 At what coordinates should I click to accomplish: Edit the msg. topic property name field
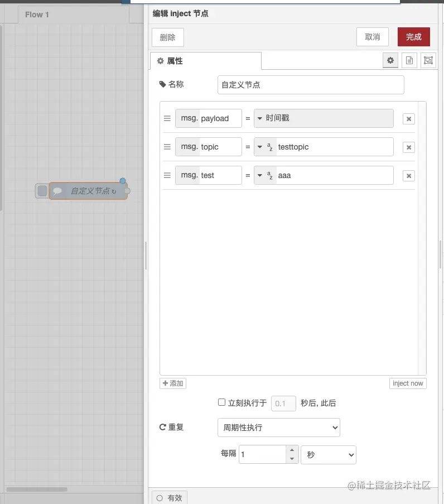coord(220,147)
